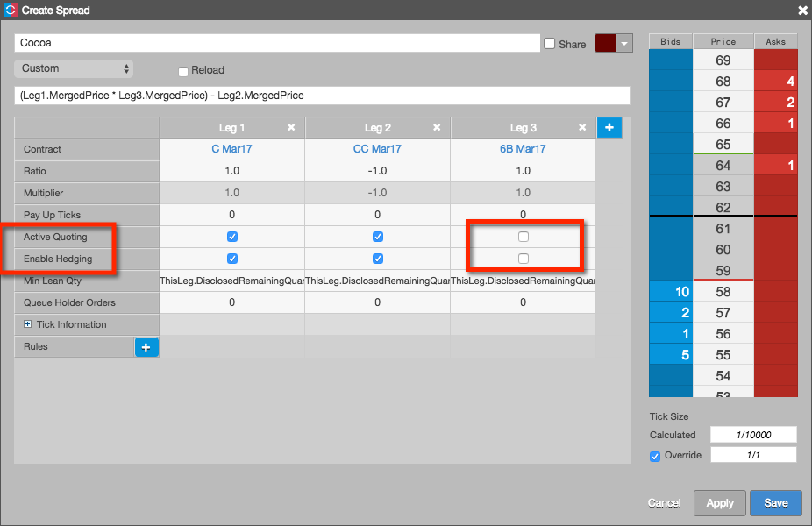Viewport: 812px width, 526px height.
Task: Click Leg 1 Min Lean Qty formula
Action: pyautogui.click(x=232, y=281)
